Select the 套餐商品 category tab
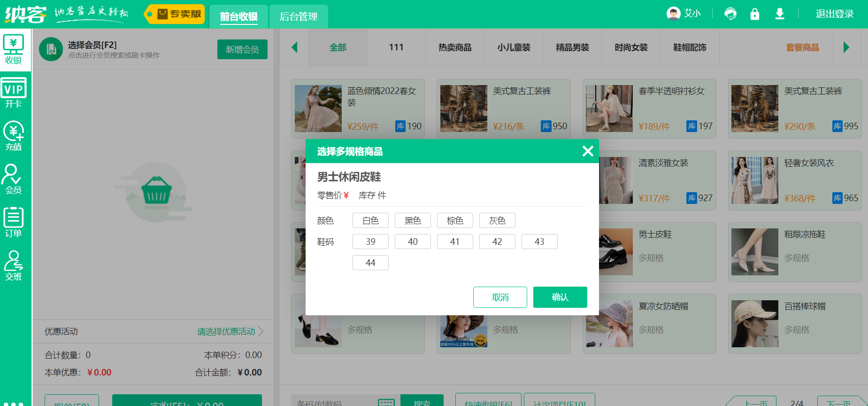Viewport: 868px width, 406px height. point(802,47)
